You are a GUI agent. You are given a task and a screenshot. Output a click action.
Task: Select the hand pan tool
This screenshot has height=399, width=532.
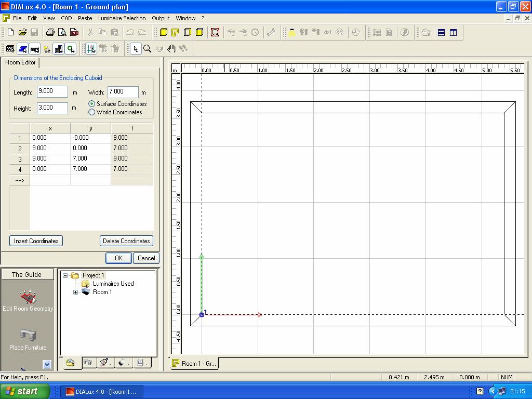171,49
